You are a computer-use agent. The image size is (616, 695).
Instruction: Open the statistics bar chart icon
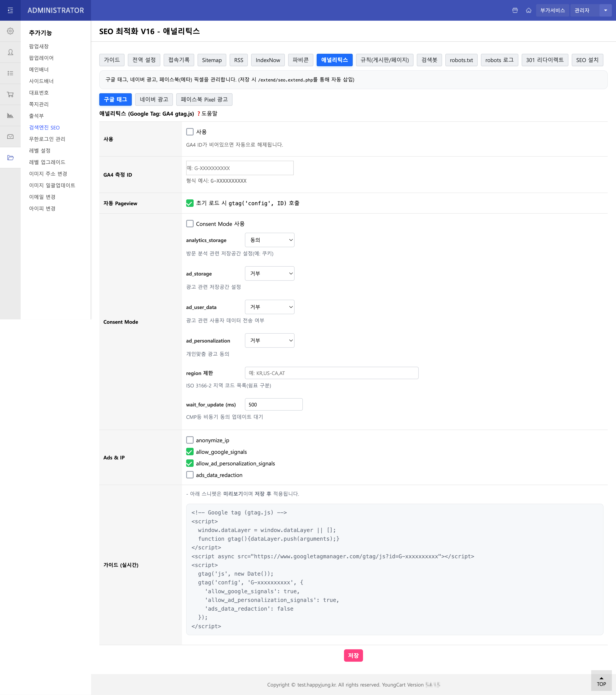pos(10,116)
